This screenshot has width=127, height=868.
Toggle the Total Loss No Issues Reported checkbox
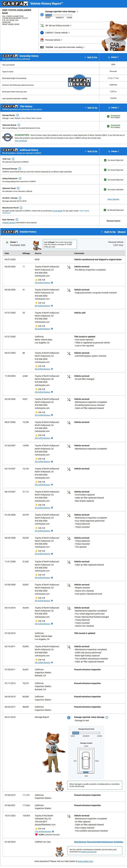[105, 160]
